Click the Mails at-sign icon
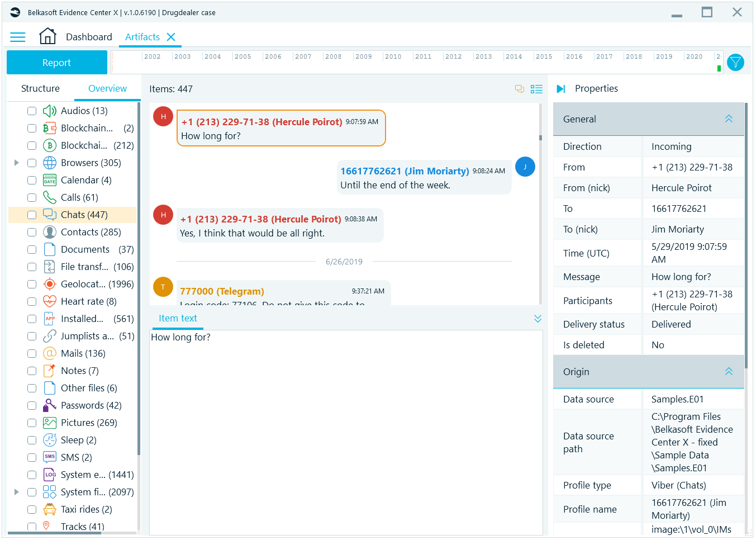 point(50,353)
